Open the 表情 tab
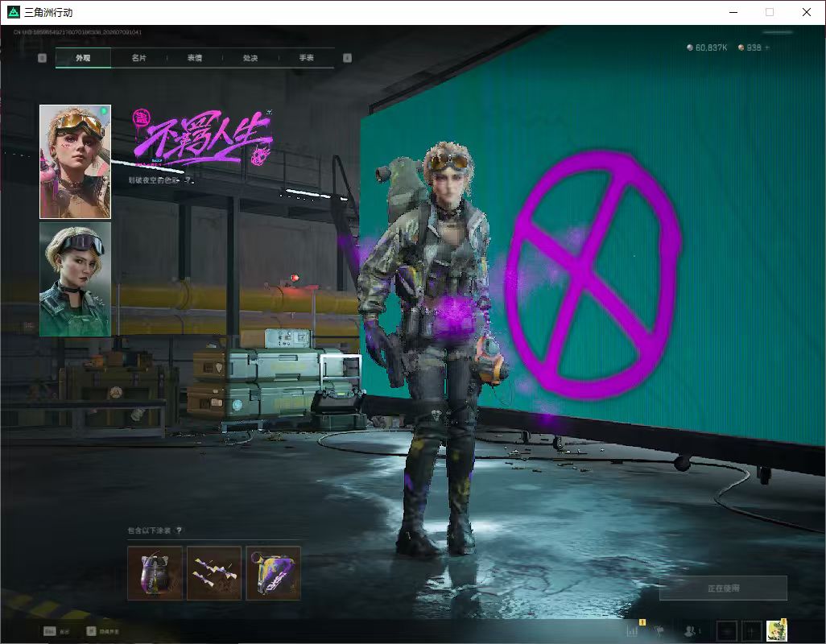This screenshot has height=644, width=826. coord(194,58)
